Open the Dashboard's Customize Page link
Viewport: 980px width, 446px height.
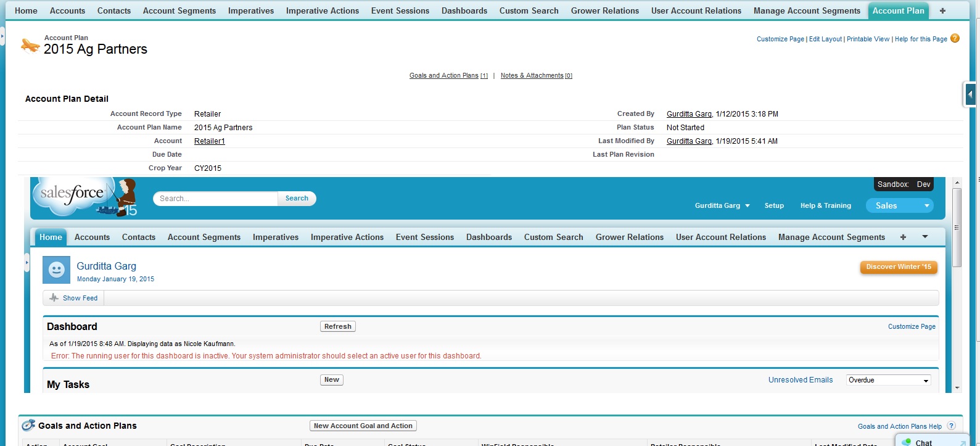click(x=912, y=326)
